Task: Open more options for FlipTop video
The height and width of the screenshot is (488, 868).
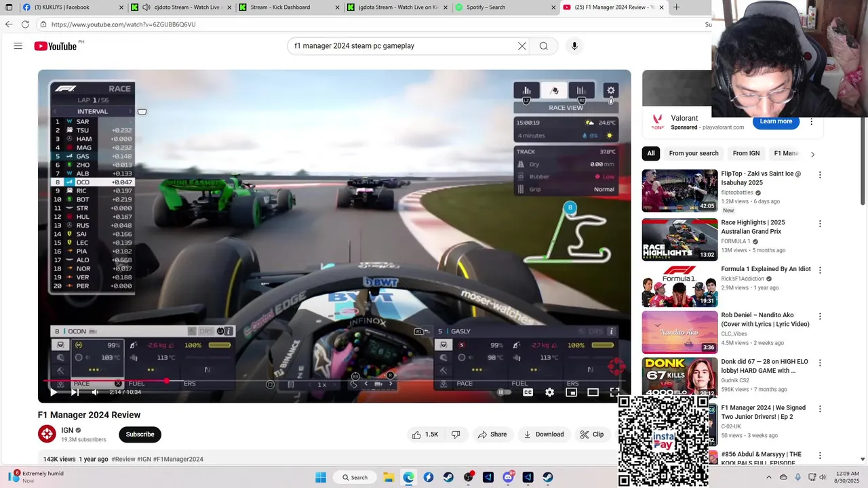Action: [819, 175]
